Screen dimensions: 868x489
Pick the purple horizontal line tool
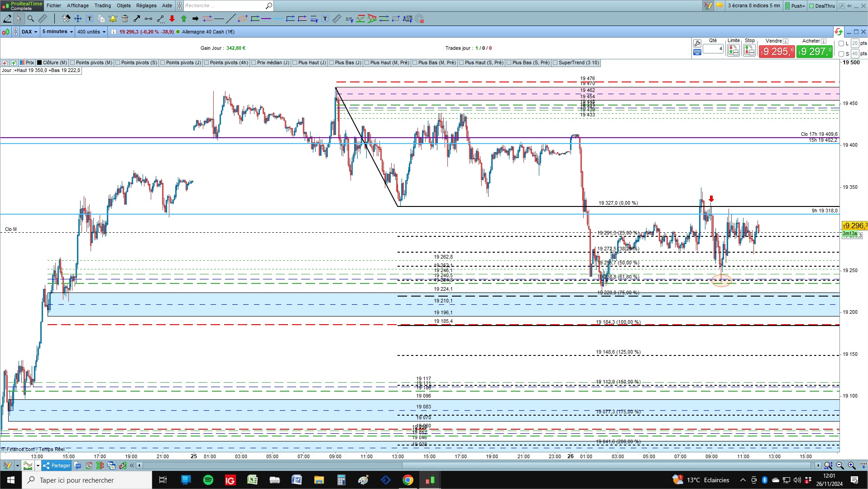tap(266, 19)
